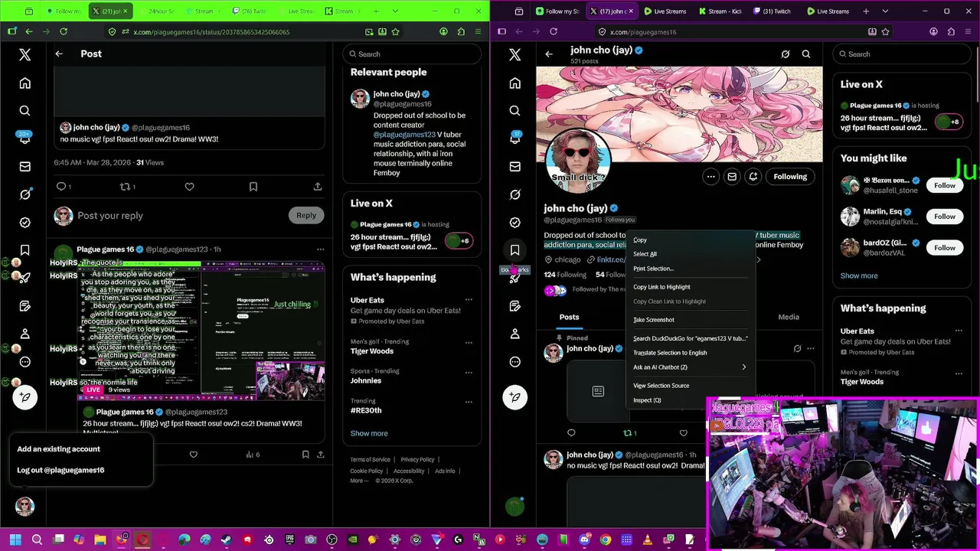Click compose post button in right window

[x=515, y=397]
